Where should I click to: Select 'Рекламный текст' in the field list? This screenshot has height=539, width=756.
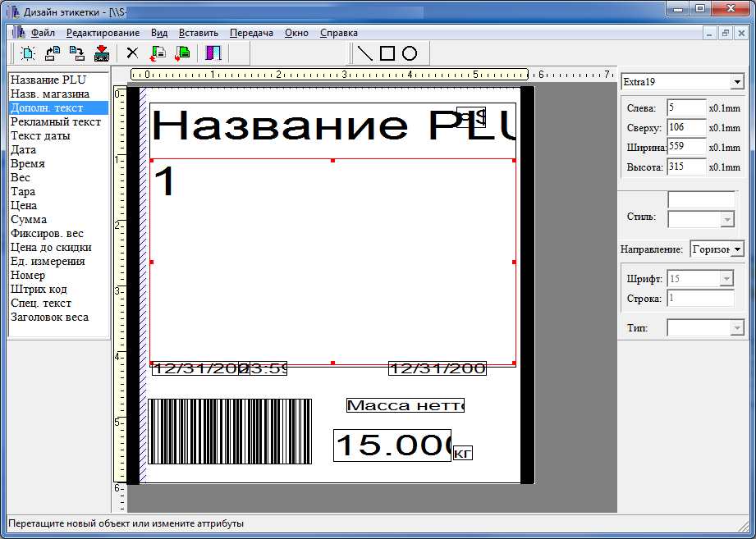point(55,122)
